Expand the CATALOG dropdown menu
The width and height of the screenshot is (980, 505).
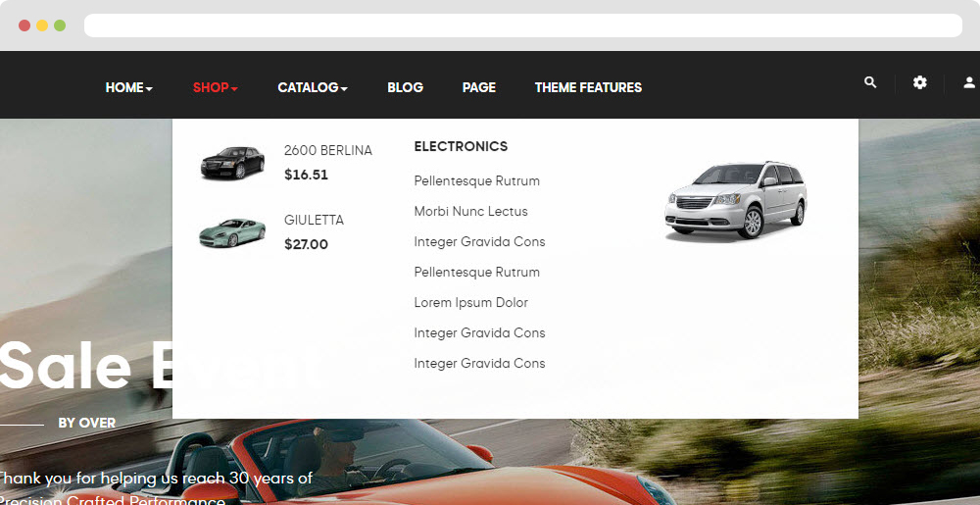[x=313, y=87]
